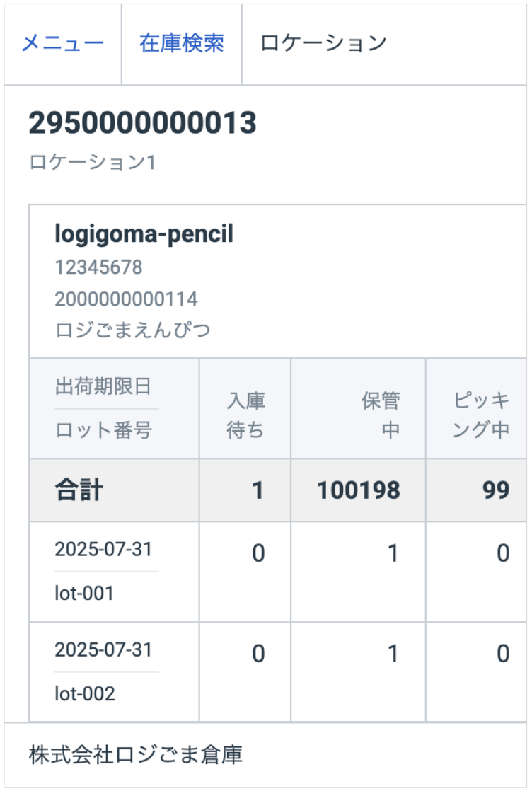Select the lot-002 row
This screenshot has height=791, width=532.
[x=85, y=693]
